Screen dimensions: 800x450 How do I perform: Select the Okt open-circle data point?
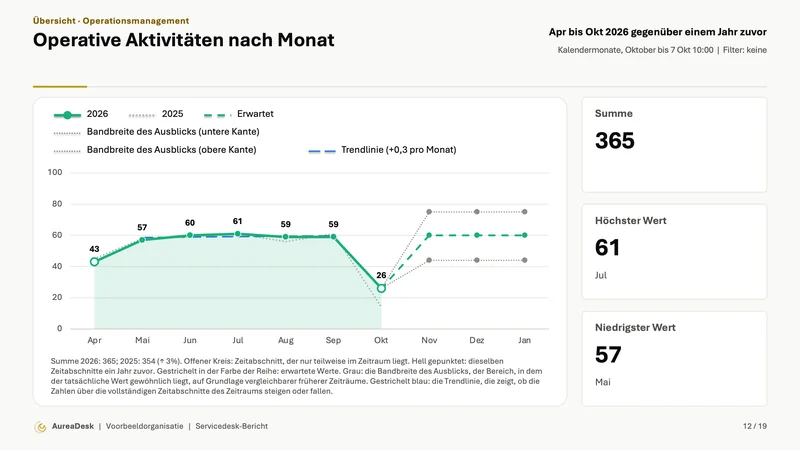[x=381, y=288]
